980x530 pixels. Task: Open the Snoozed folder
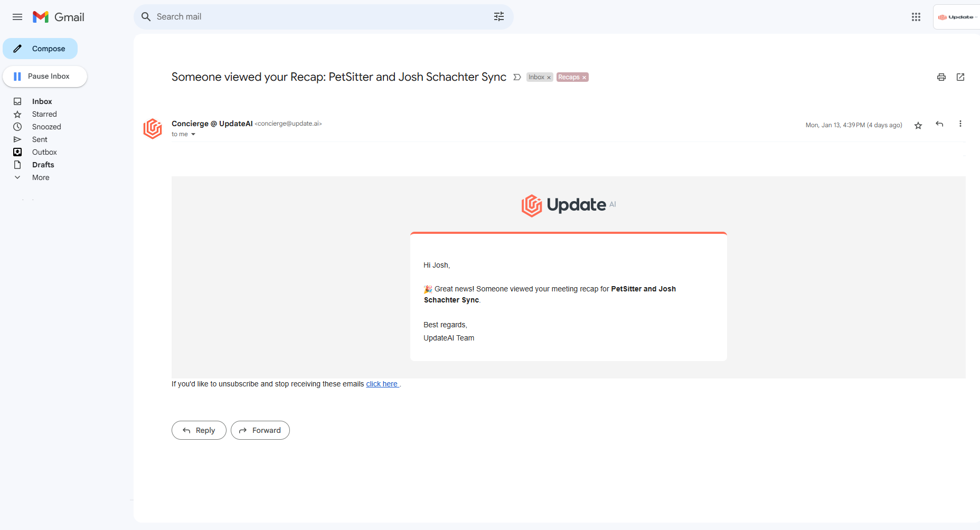(x=46, y=127)
